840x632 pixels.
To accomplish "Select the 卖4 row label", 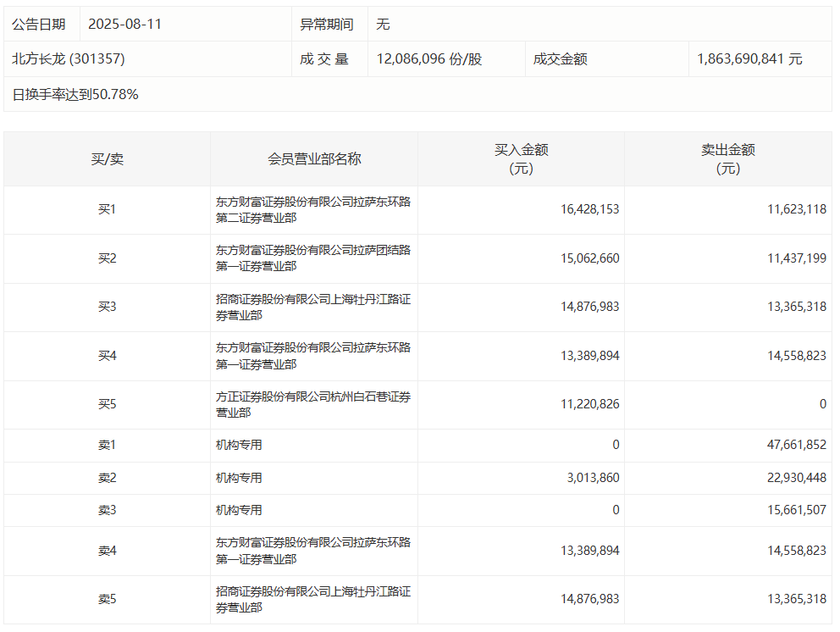I will [x=108, y=551].
